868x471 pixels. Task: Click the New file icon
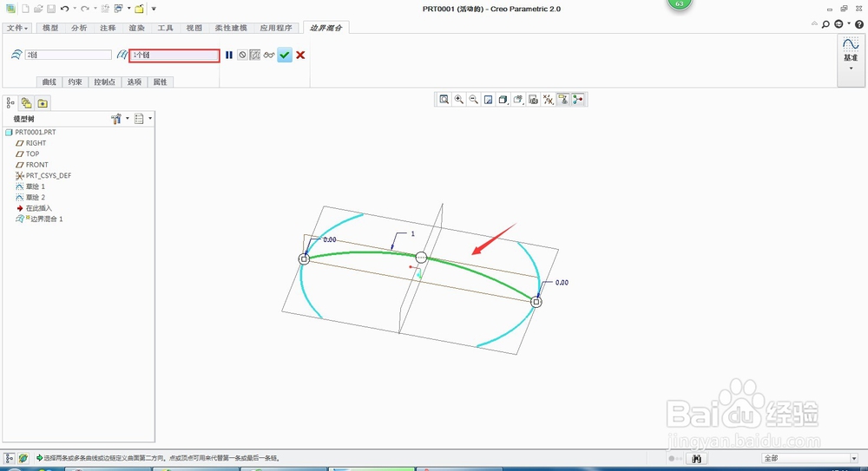25,9
